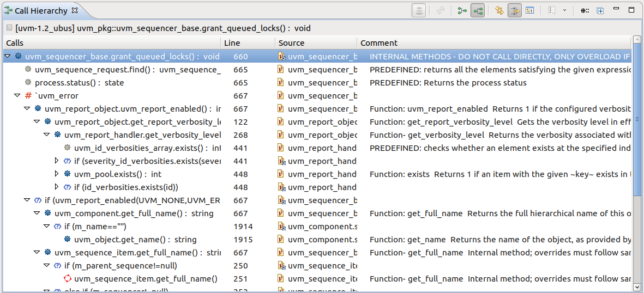Close the Call Hierarchy tab
Image resolution: width=644 pixels, height=293 pixels.
click(x=75, y=10)
